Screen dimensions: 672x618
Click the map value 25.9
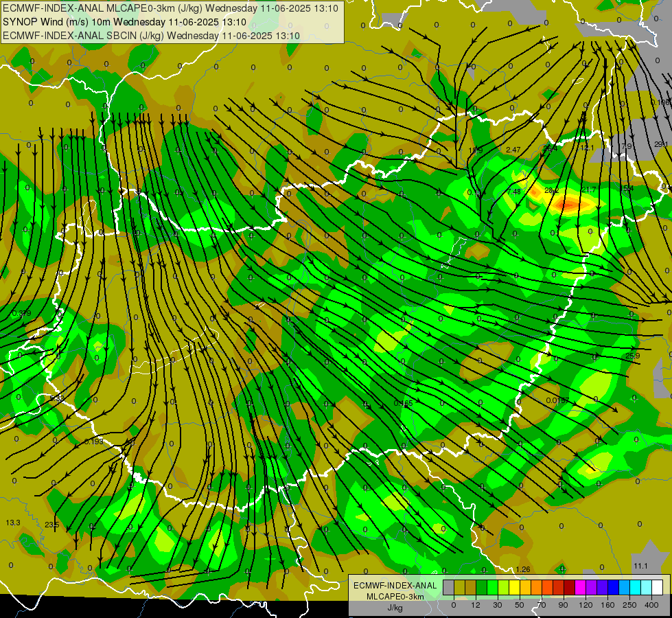633,356
